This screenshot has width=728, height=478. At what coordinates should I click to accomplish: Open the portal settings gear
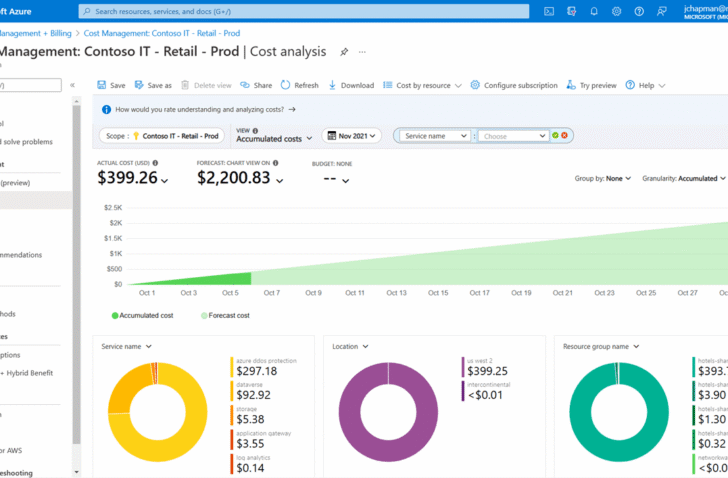[x=616, y=12]
